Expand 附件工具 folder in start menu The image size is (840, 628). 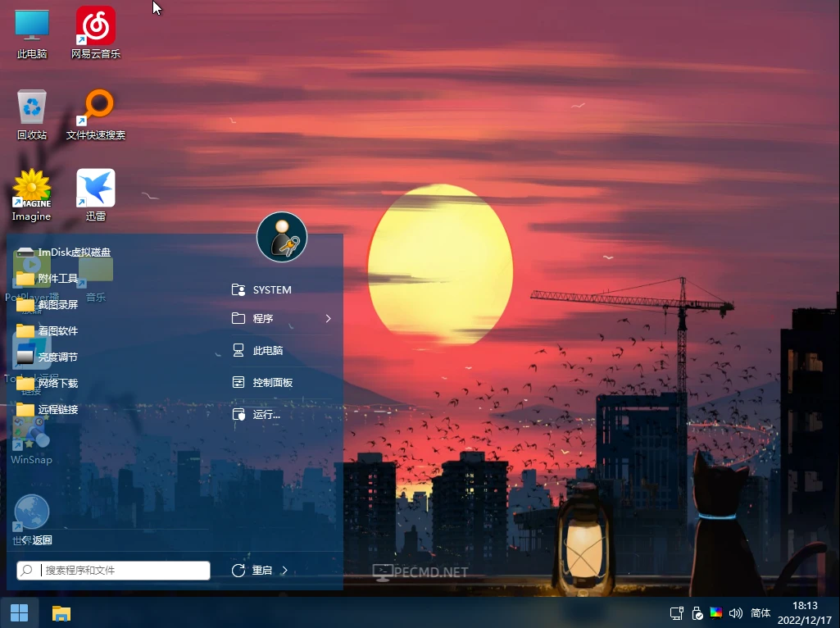coord(48,278)
